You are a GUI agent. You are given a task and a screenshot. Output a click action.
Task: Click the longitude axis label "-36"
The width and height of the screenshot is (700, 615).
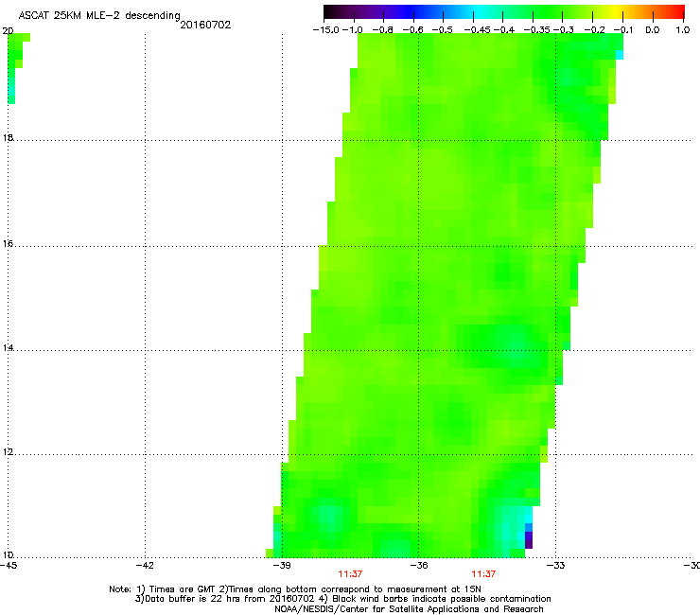point(419,566)
